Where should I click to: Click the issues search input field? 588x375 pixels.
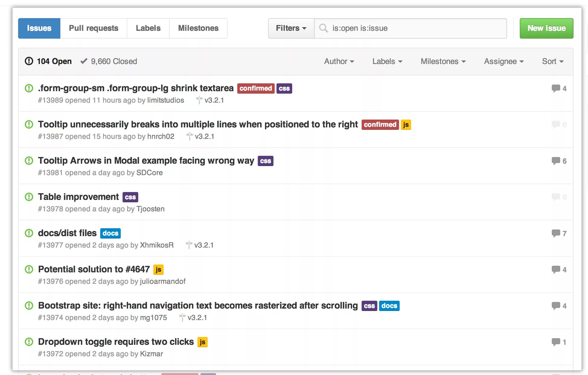(411, 28)
